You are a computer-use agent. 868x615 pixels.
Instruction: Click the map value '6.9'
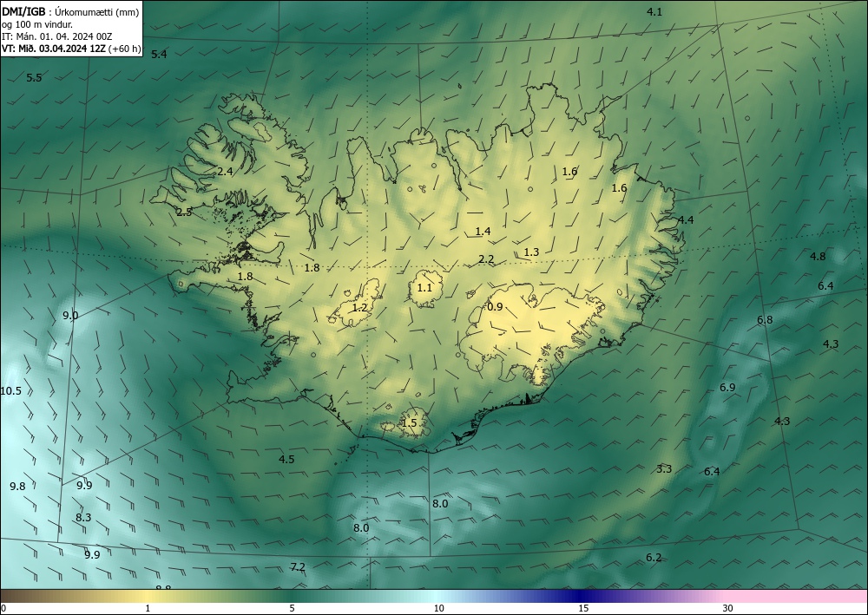click(x=727, y=388)
